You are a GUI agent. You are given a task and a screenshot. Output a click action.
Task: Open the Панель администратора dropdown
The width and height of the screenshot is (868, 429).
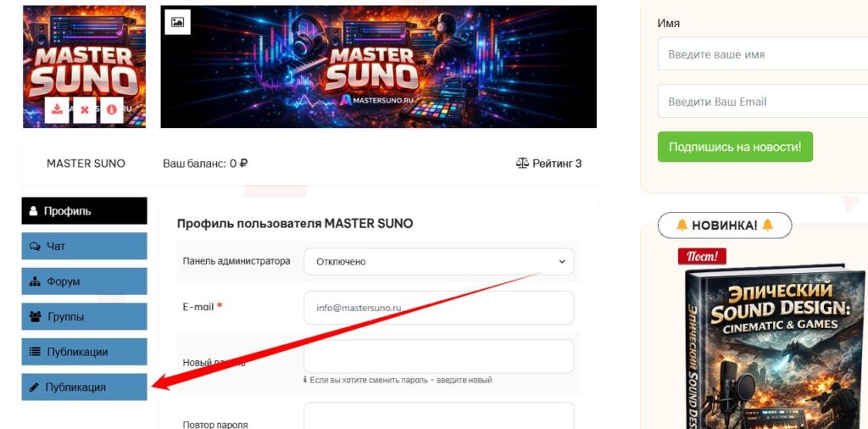(x=439, y=262)
